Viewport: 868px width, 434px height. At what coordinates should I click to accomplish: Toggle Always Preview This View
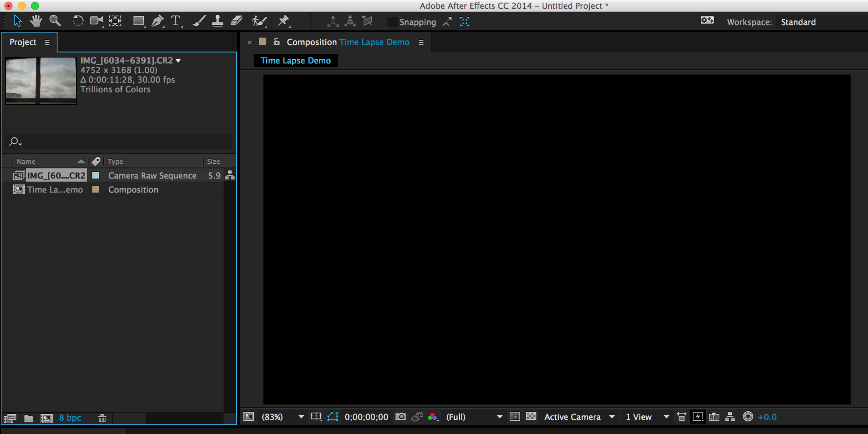[249, 417]
